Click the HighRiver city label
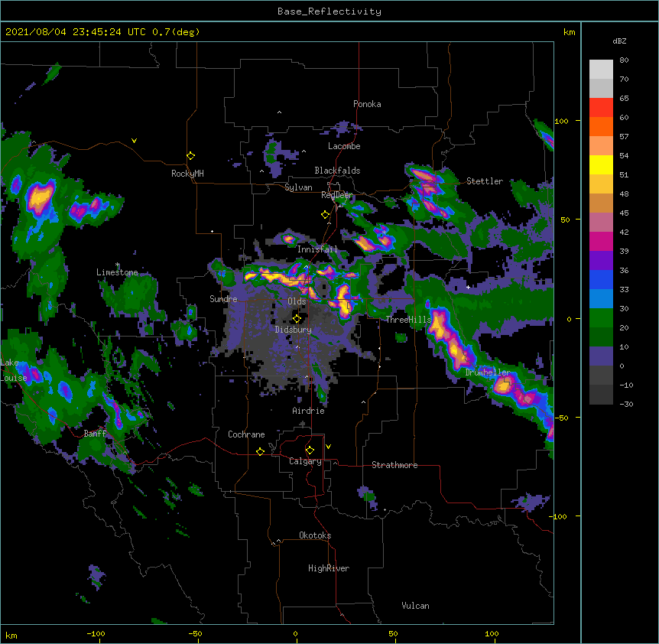The image size is (659, 644). click(329, 568)
